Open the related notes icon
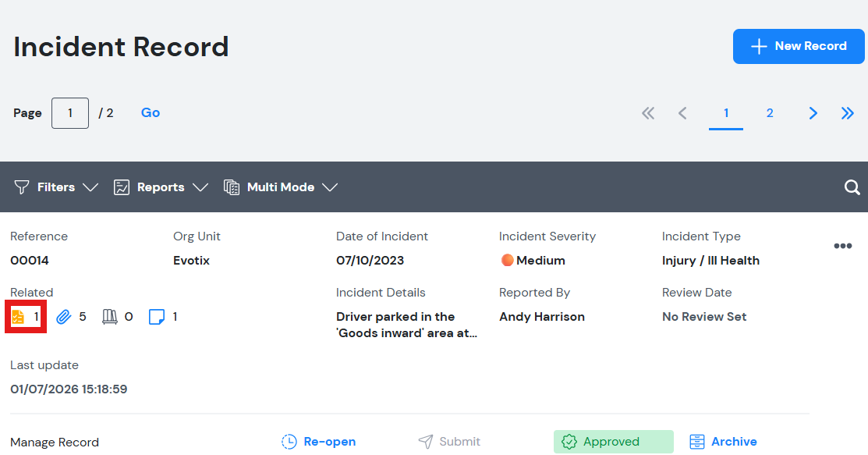The width and height of the screenshot is (868, 455). pyautogui.click(x=157, y=317)
